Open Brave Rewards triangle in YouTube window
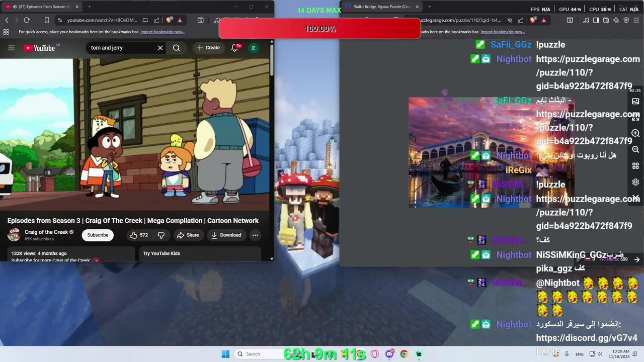This screenshot has width=644, height=362. [180, 20]
